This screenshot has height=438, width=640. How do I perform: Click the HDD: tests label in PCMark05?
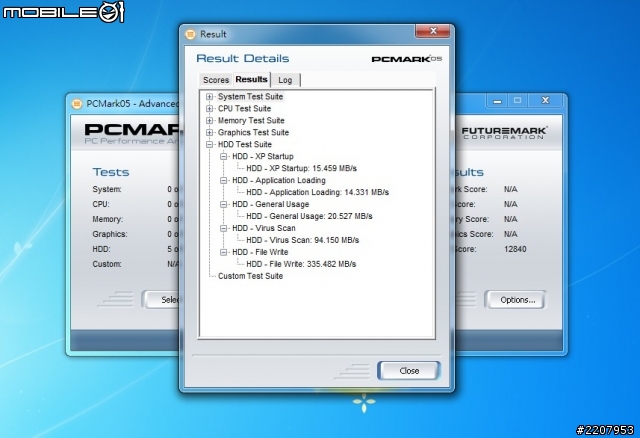101,249
